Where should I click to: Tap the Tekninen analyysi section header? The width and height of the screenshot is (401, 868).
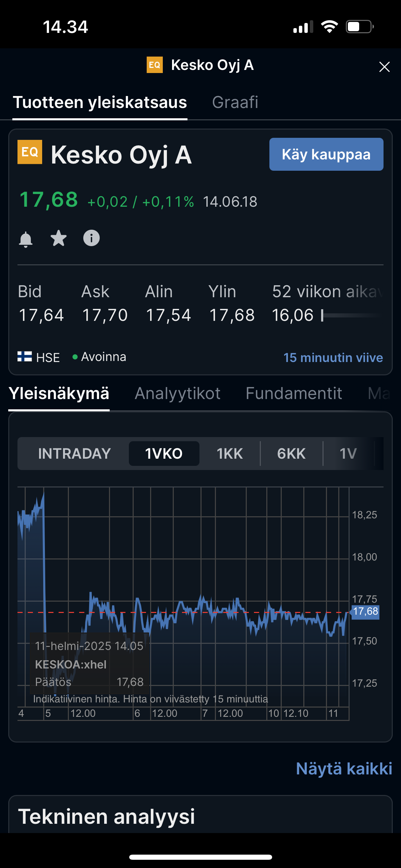pos(106,816)
